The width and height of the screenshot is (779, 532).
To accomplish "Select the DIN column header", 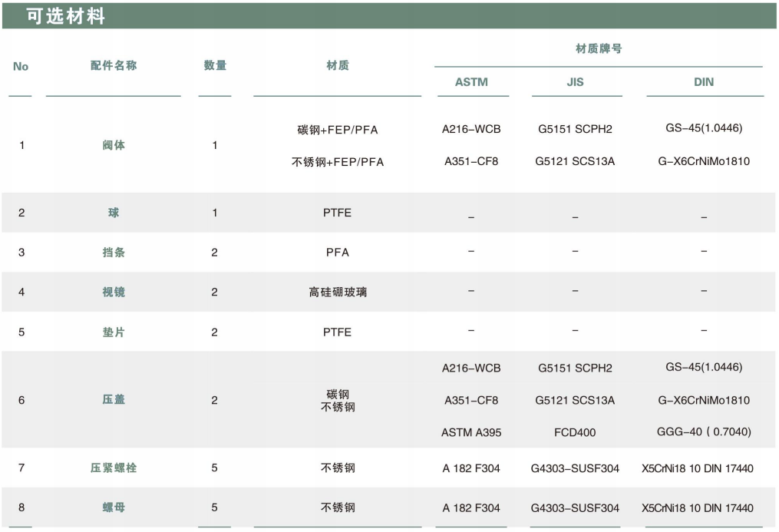I will 704,82.
